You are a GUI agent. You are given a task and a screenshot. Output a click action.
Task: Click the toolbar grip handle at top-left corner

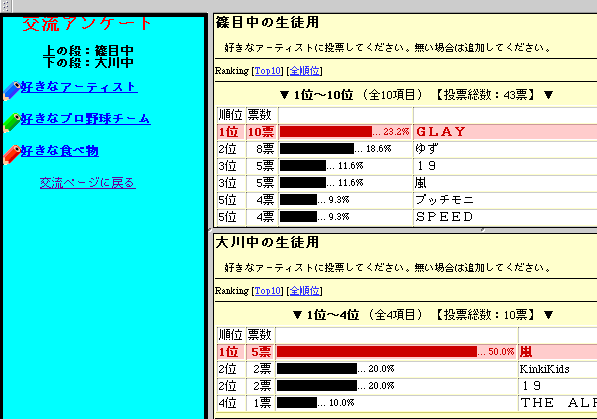(x=6, y=6)
